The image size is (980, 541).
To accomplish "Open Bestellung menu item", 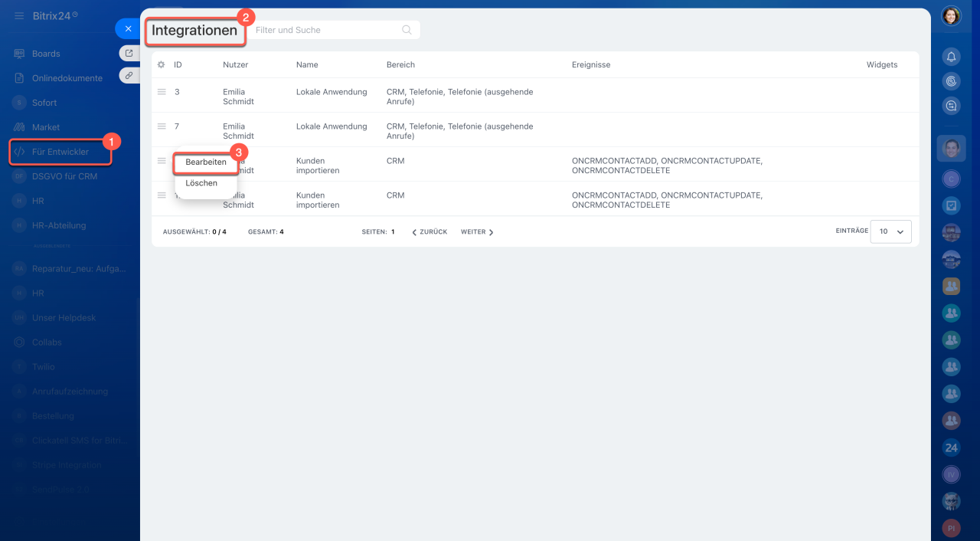I will 53,415.
